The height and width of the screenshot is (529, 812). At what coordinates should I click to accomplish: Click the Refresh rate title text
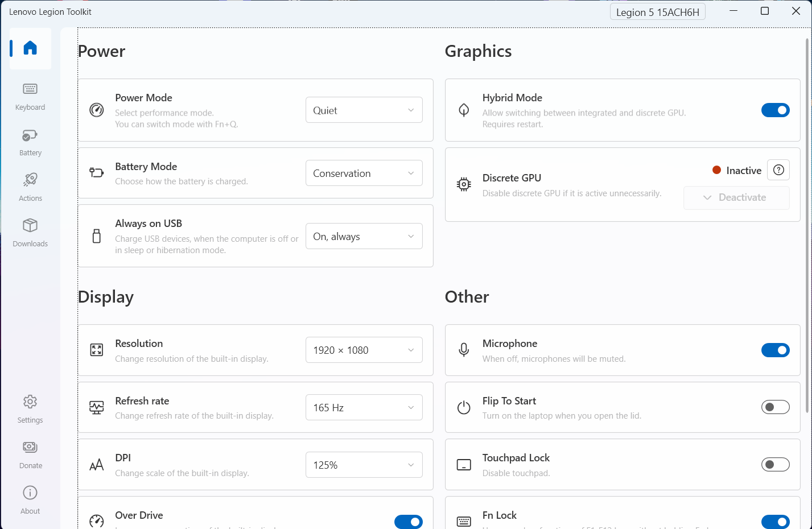coord(142,401)
